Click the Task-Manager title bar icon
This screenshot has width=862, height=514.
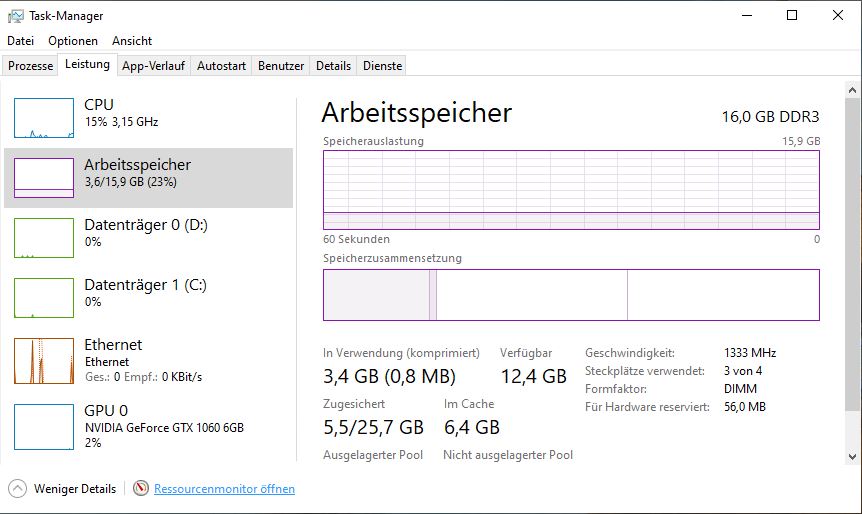15,16
